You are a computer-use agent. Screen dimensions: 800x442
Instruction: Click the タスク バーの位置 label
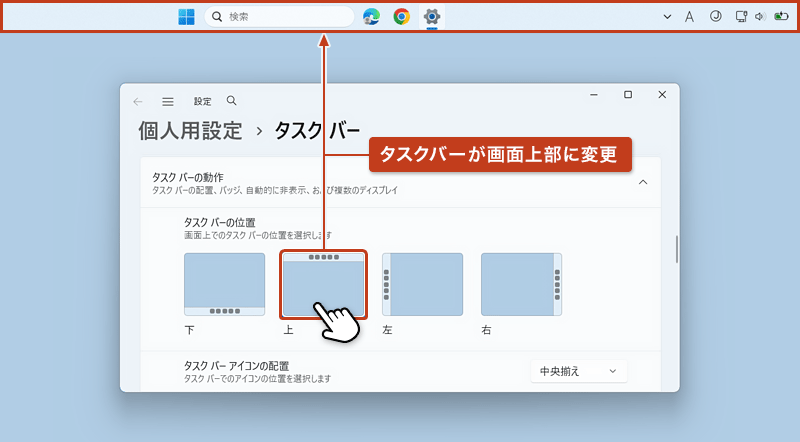pos(219,223)
